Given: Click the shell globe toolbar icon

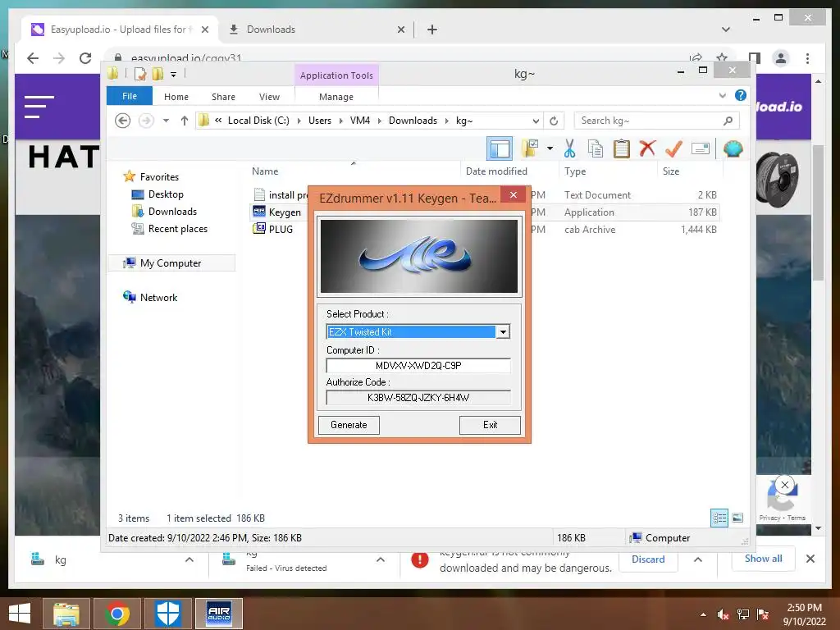Looking at the screenshot, I should pyautogui.click(x=733, y=148).
